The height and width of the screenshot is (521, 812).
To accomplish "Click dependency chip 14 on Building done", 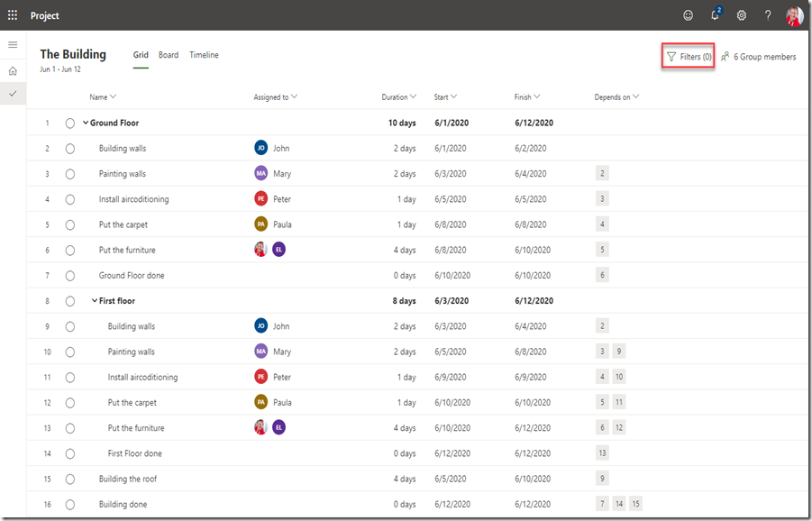I will 619,504.
